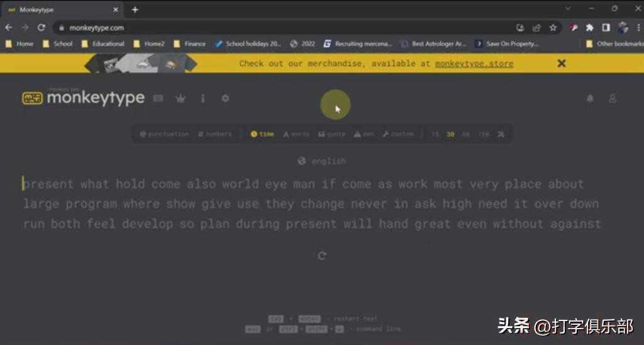Open the english language selector

322,161
